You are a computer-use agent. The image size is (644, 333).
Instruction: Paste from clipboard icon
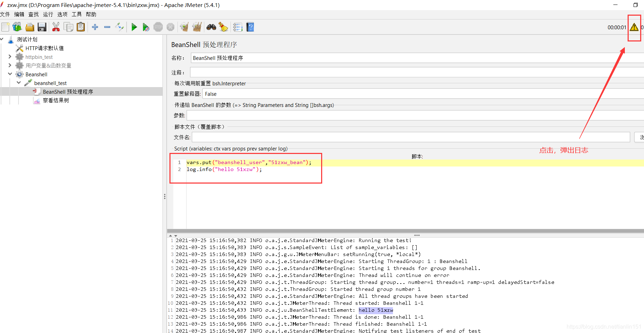tap(81, 27)
